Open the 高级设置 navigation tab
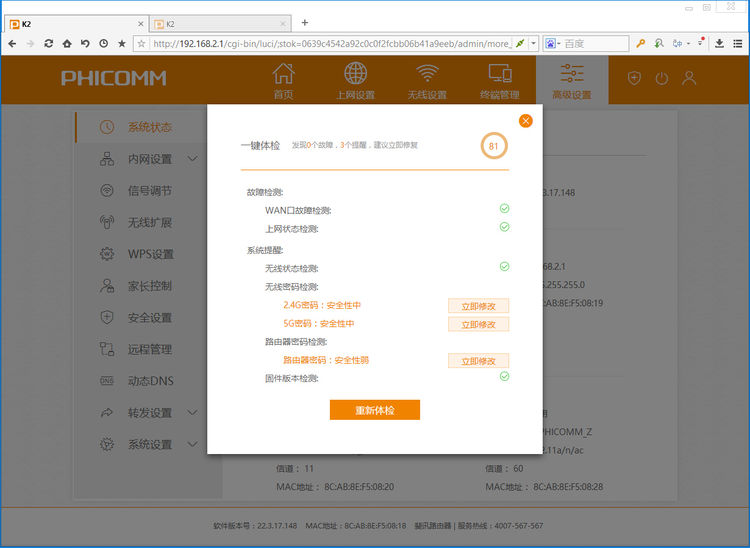750x548 pixels. 572,81
